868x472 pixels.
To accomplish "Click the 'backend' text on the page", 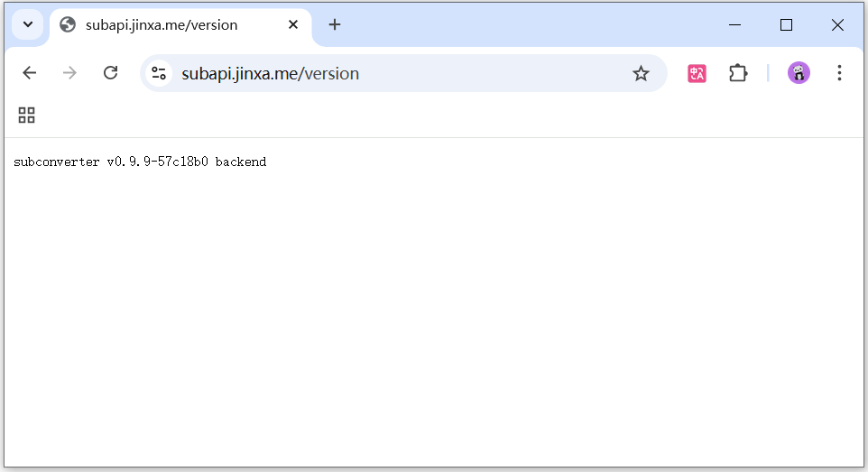I will [240, 162].
